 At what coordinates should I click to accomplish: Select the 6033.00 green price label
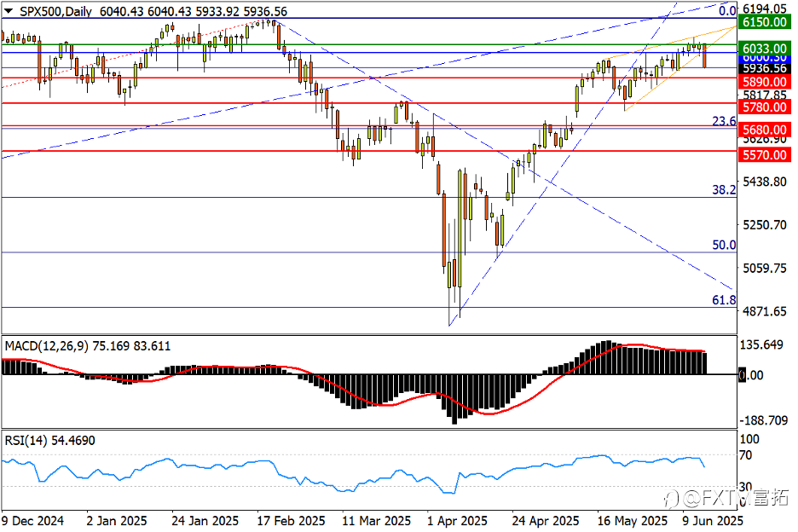tap(765, 49)
